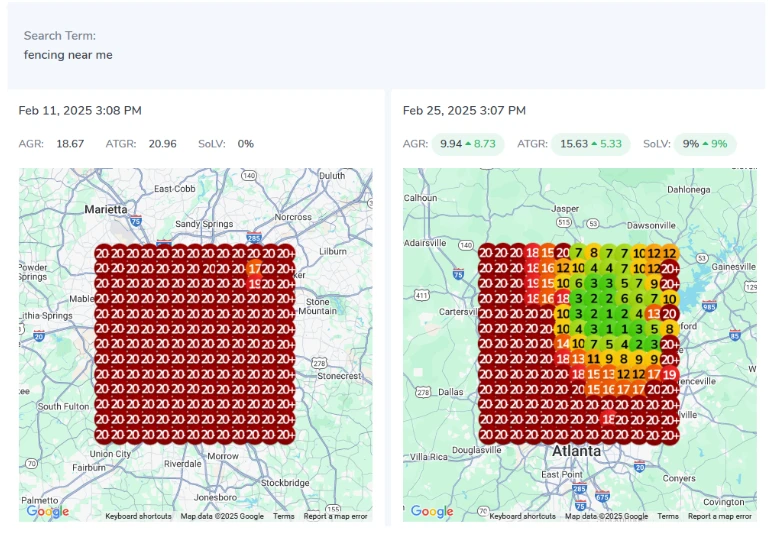Select the Feb 25, 2025 3:07 PM heading
The height and width of the screenshot is (537, 772).
point(464,110)
